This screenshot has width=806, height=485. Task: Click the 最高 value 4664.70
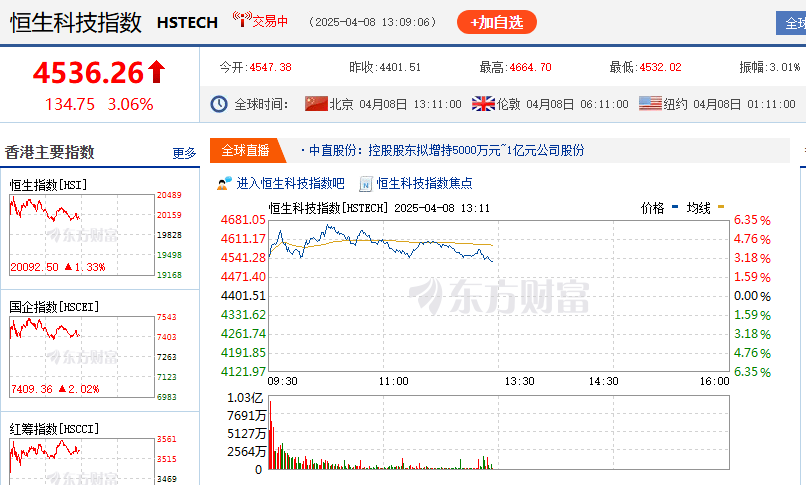[530, 67]
